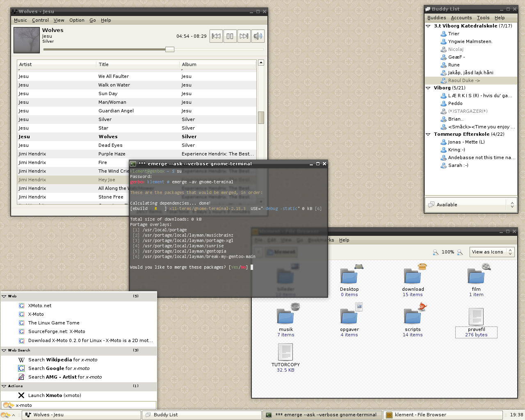Open the scripts folder icon
Screen dimensions: 525x420
413,315
